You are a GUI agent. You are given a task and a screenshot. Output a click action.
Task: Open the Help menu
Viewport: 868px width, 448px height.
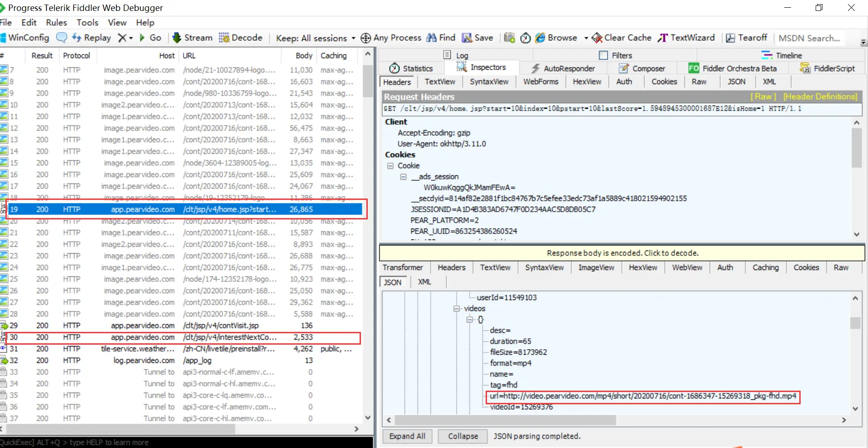coord(145,22)
